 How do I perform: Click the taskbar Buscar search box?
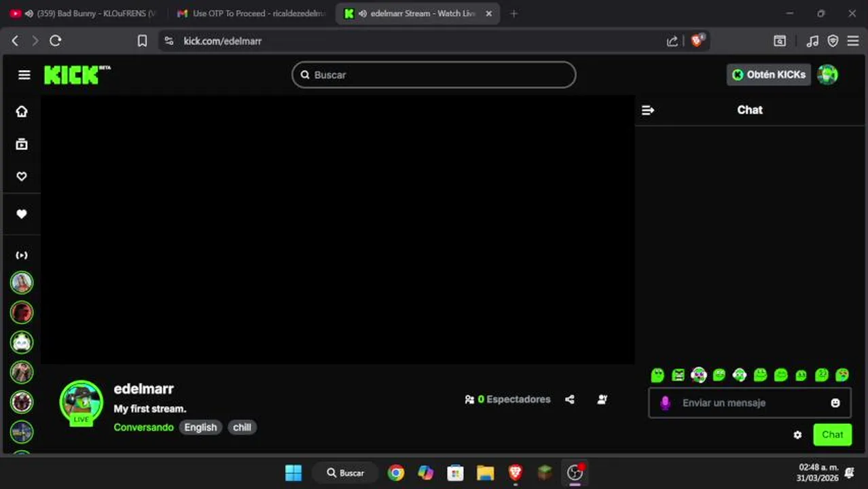[x=345, y=473]
